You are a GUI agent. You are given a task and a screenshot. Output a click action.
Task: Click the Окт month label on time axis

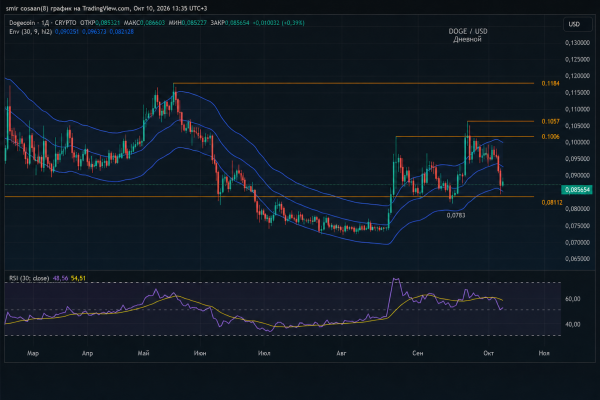[488, 353]
